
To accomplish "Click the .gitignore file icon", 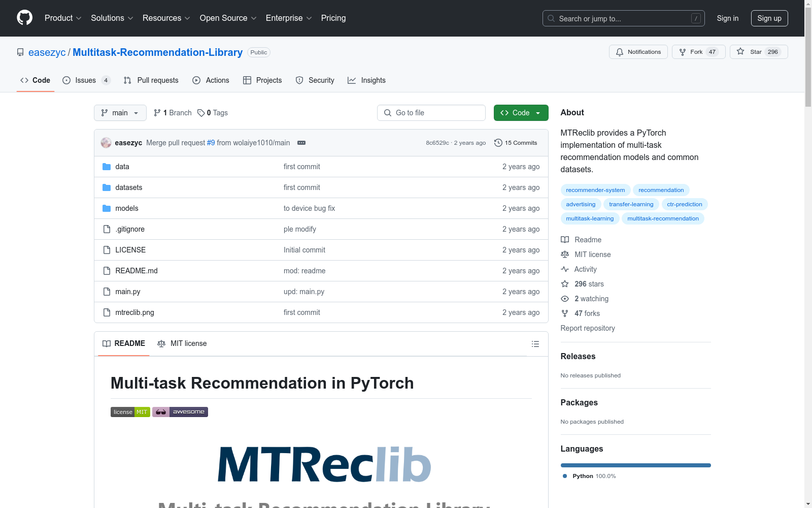I will tap(107, 229).
